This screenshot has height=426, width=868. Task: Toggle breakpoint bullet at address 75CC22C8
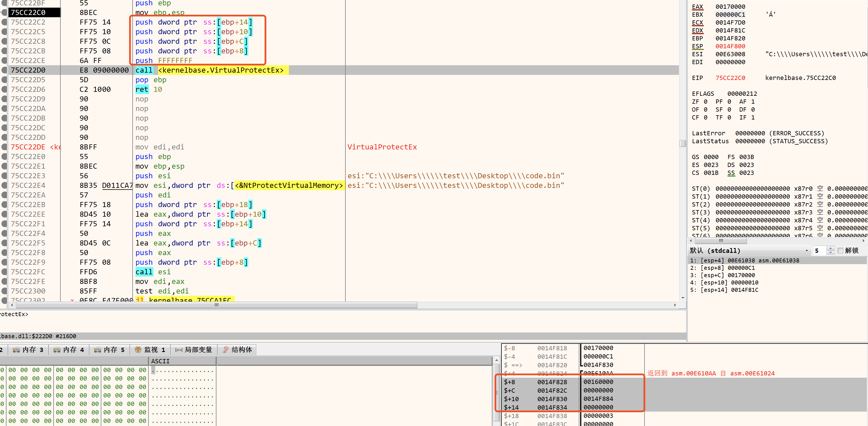pos(5,42)
